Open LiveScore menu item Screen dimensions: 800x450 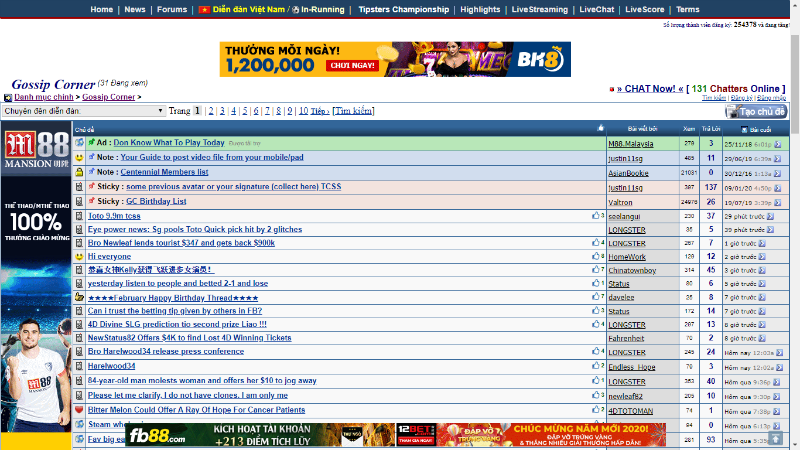tap(644, 9)
